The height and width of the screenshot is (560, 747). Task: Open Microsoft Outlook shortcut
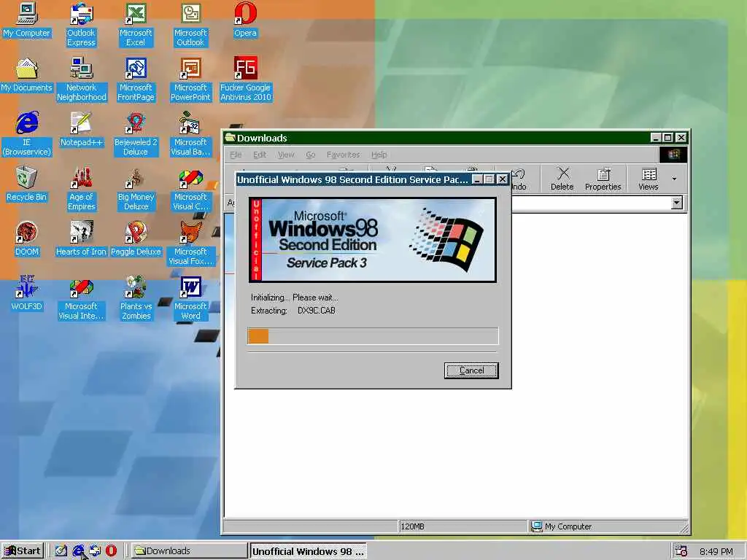pyautogui.click(x=190, y=24)
